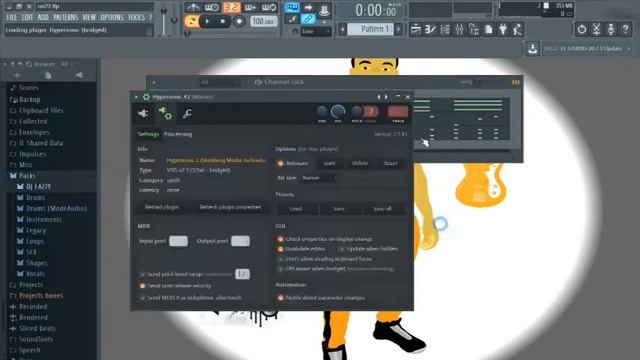This screenshot has height=360, width=640.
Task: Click the Reload plugin button
Action: point(162,207)
